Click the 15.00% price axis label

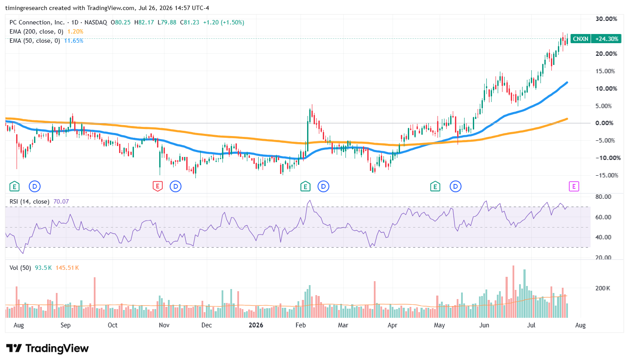606,71
